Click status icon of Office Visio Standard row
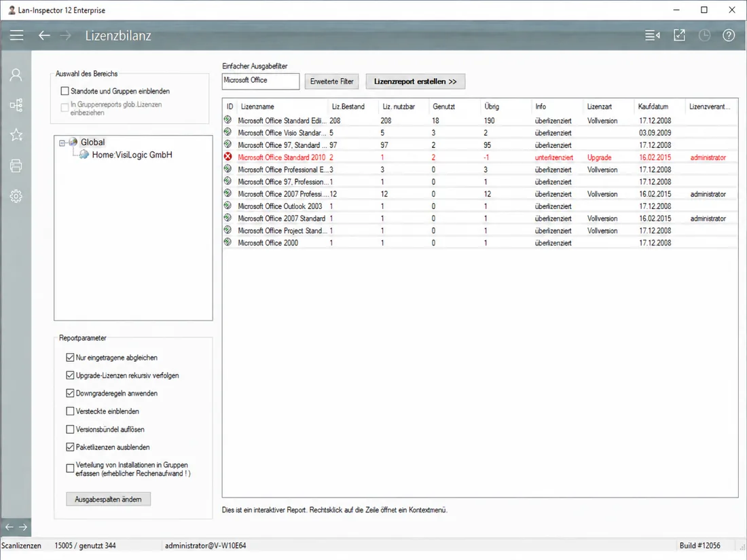Viewport: 747px width, 560px height. (227, 132)
